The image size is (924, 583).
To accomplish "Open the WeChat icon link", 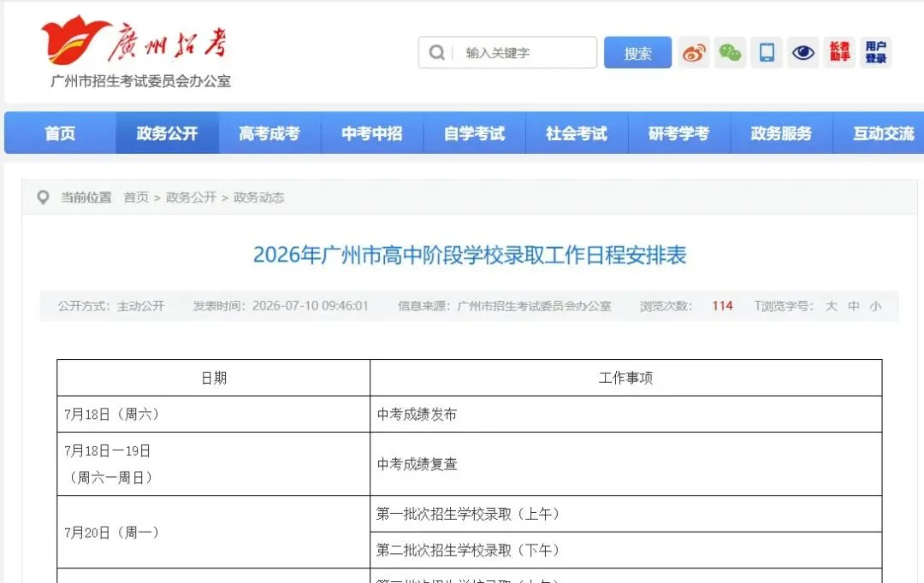I will point(730,52).
